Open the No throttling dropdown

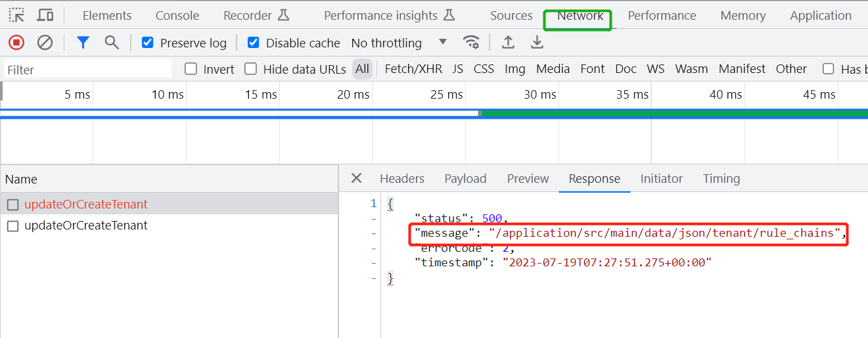coord(399,43)
